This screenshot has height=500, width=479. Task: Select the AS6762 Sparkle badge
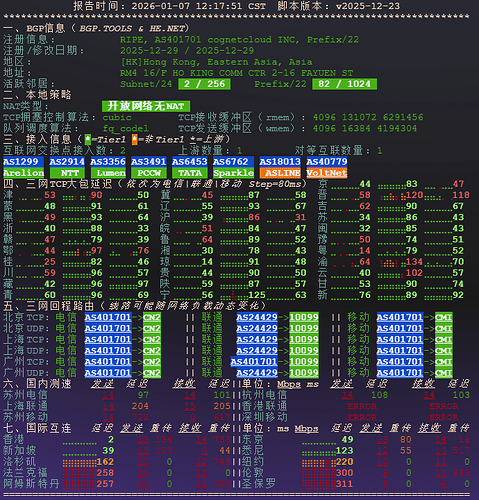pyautogui.click(x=233, y=167)
